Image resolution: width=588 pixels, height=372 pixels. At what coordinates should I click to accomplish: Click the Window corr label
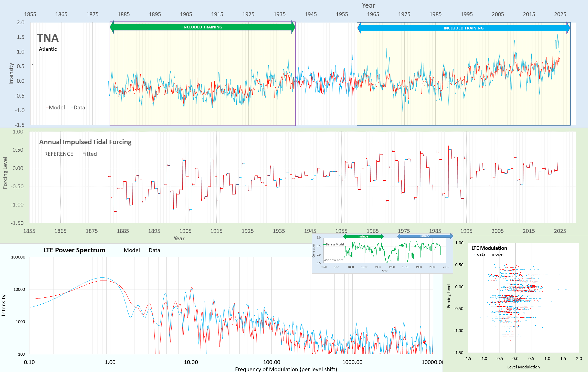[x=333, y=260]
